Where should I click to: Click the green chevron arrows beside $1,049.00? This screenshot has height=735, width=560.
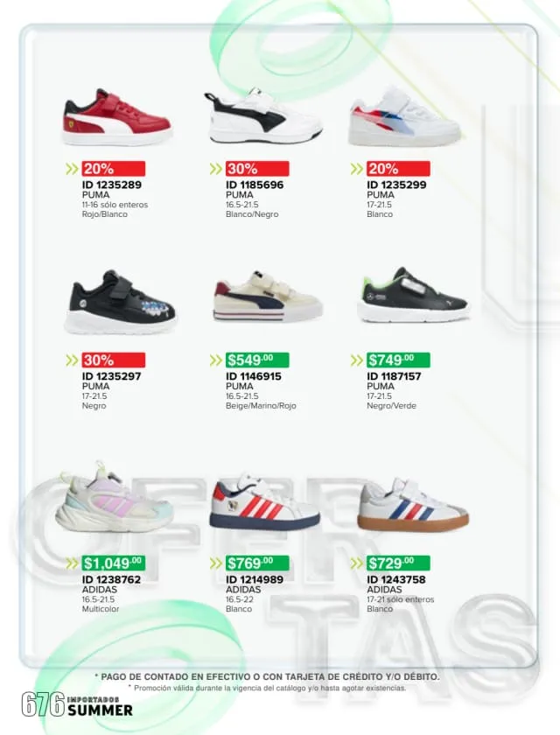tap(72, 563)
